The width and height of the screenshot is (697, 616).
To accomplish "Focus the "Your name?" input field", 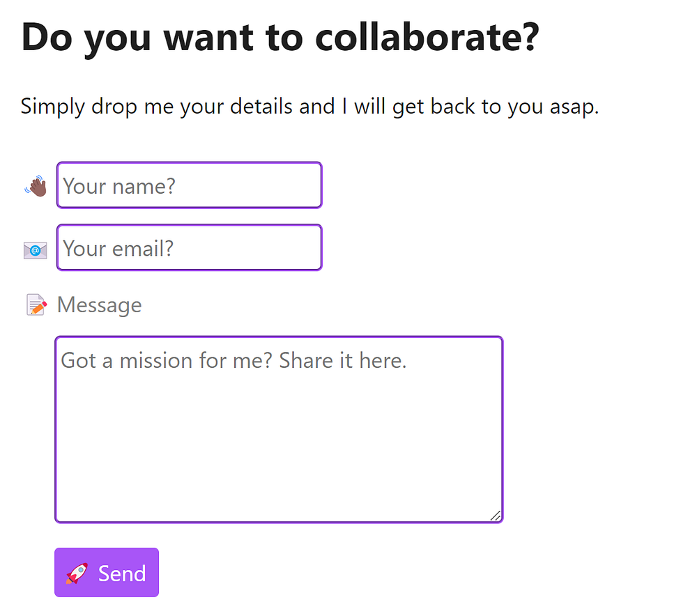I will (189, 185).
